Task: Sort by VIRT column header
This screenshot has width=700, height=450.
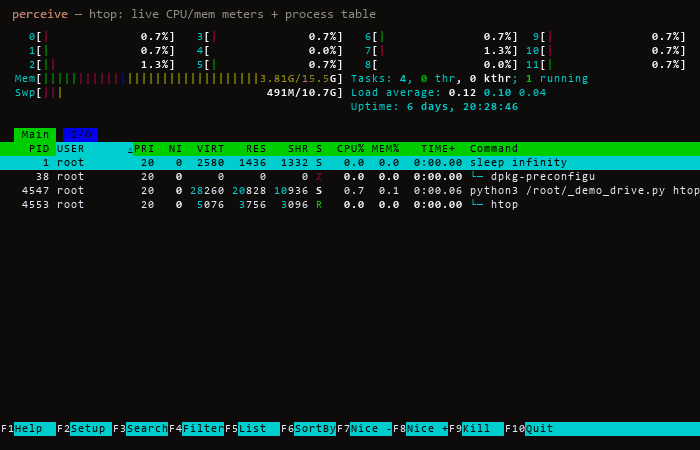Action: (x=210, y=149)
